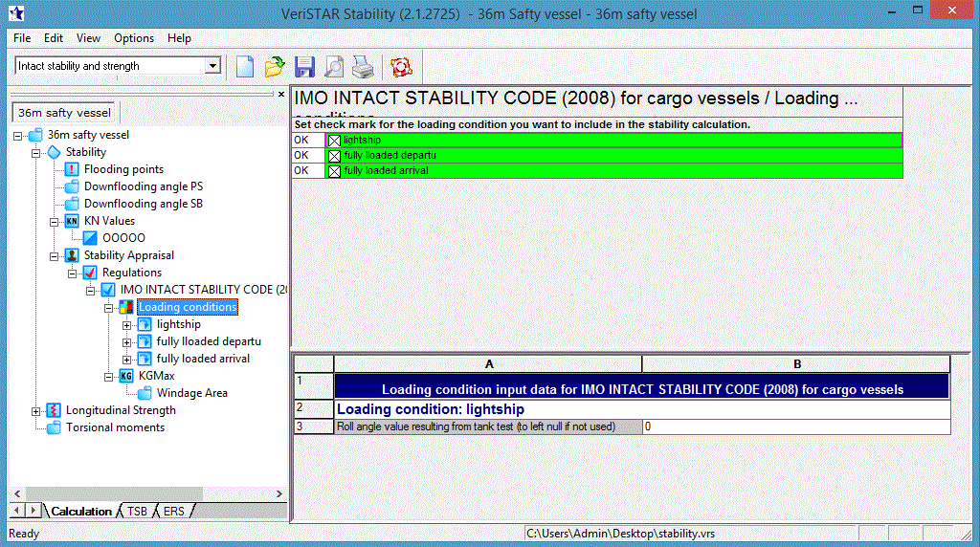
Task: Expand the Longitudinal Strength tree node
Action: [36, 410]
